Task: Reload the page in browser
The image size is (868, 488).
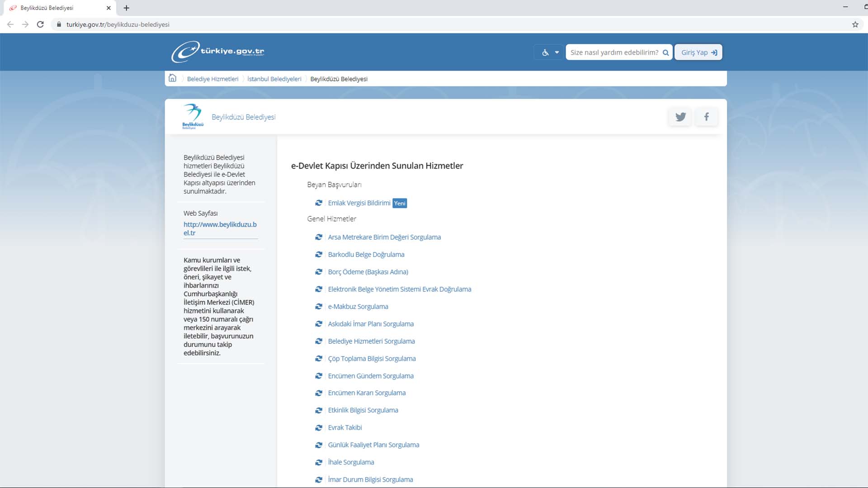Action: (40, 24)
